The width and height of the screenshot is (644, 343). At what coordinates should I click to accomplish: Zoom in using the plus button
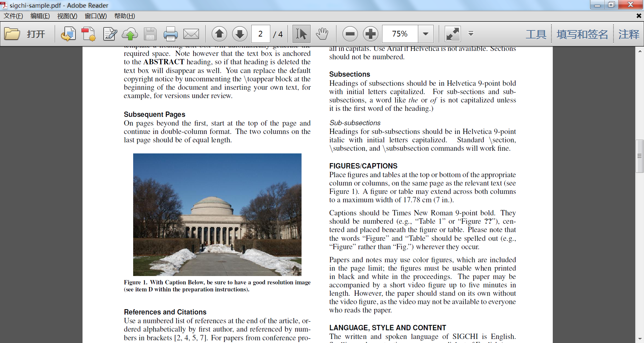(x=371, y=34)
